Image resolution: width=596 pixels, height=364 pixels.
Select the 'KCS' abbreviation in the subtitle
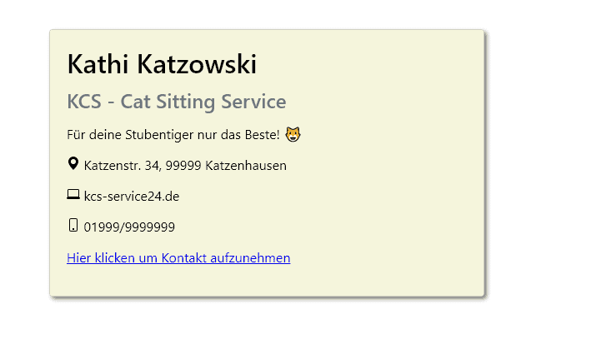tap(84, 102)
